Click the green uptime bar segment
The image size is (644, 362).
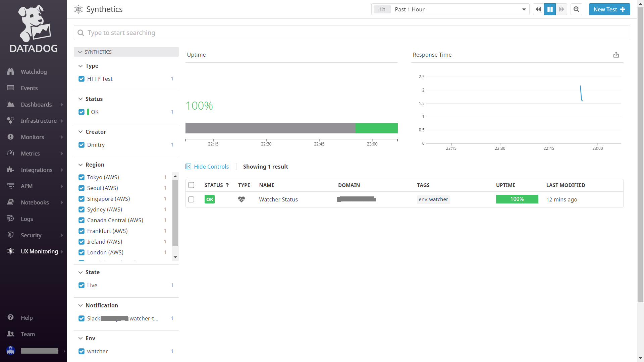377,128
